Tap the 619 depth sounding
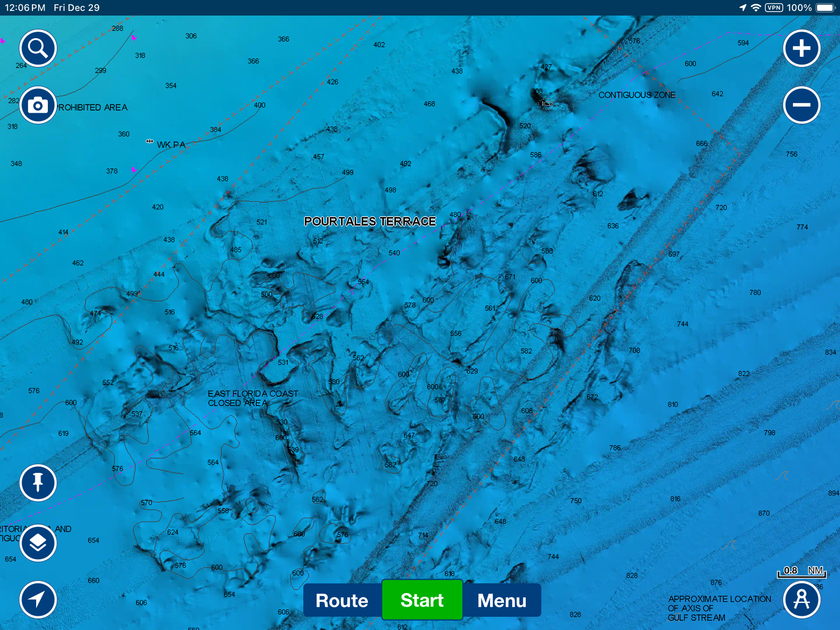 click(x=63, y=433)
